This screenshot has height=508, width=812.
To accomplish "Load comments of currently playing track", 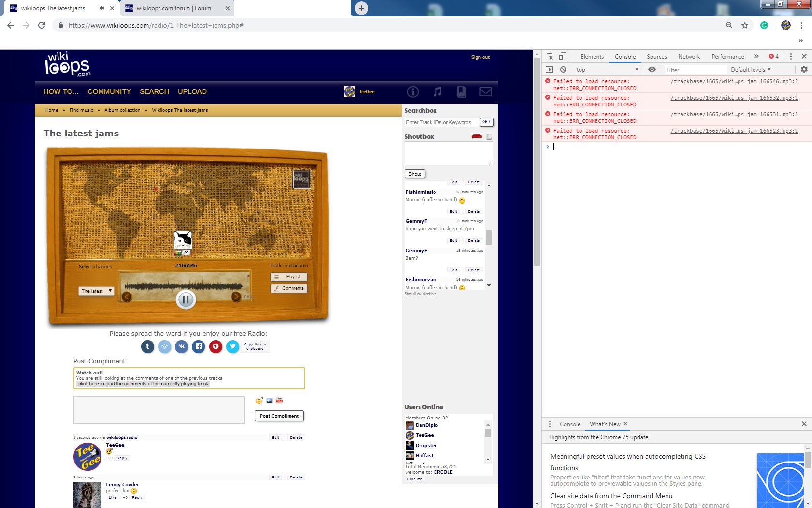I will (143, 384).
